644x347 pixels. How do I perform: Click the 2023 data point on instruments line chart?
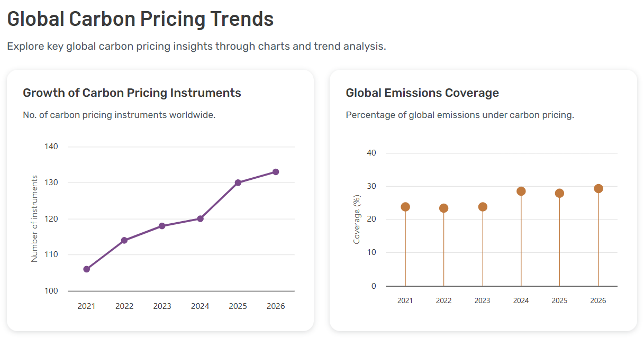(162, 226)
